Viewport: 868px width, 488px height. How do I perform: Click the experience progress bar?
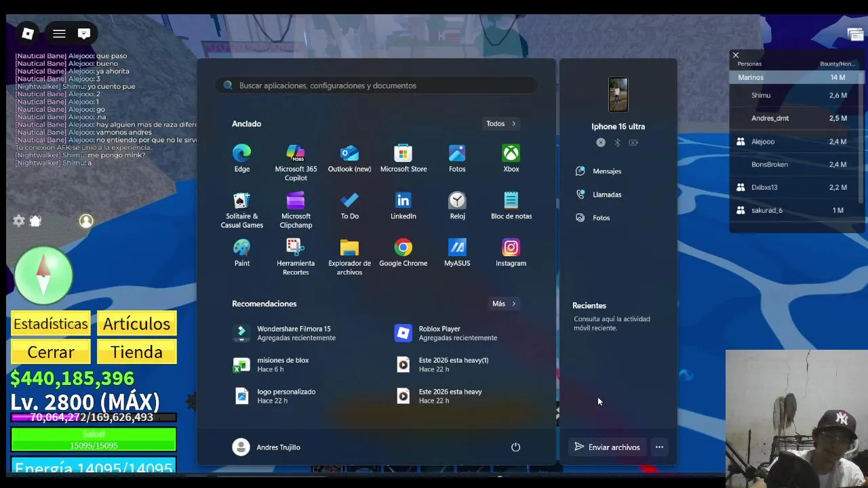pyautogui.click(x=94, y=418)
